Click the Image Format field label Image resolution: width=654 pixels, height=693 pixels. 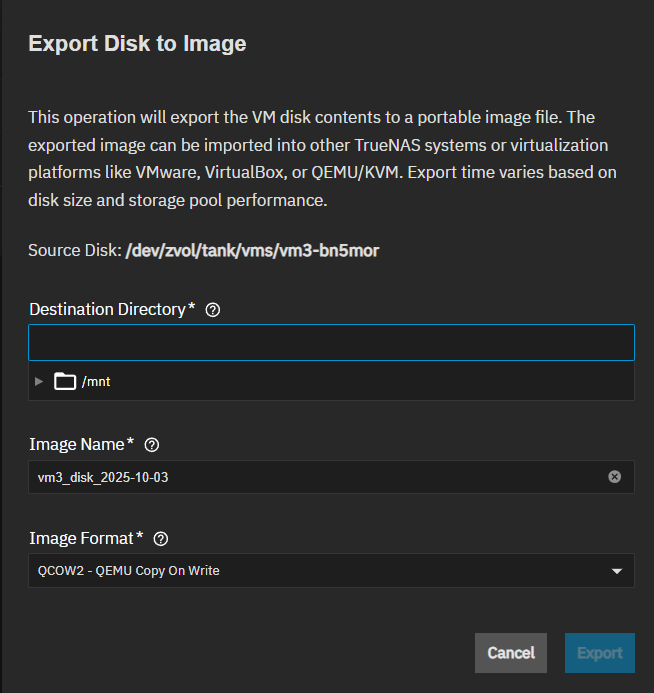(x=82, y=538)
